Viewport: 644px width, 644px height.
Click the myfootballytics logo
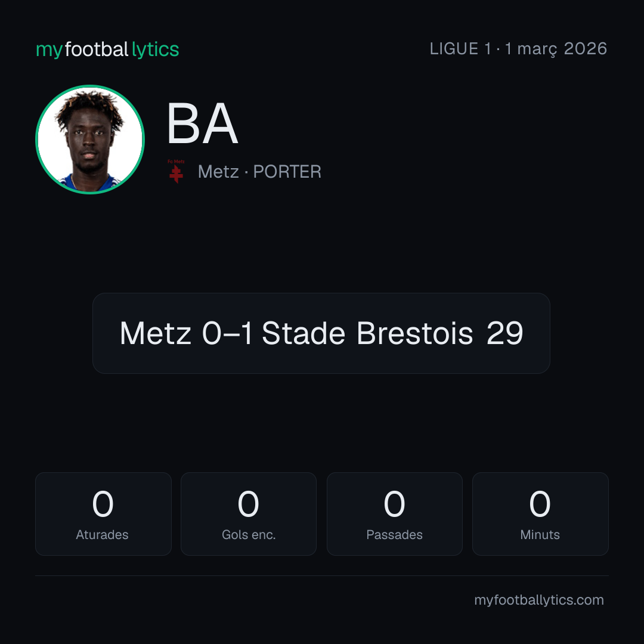[x=107, y=49]
